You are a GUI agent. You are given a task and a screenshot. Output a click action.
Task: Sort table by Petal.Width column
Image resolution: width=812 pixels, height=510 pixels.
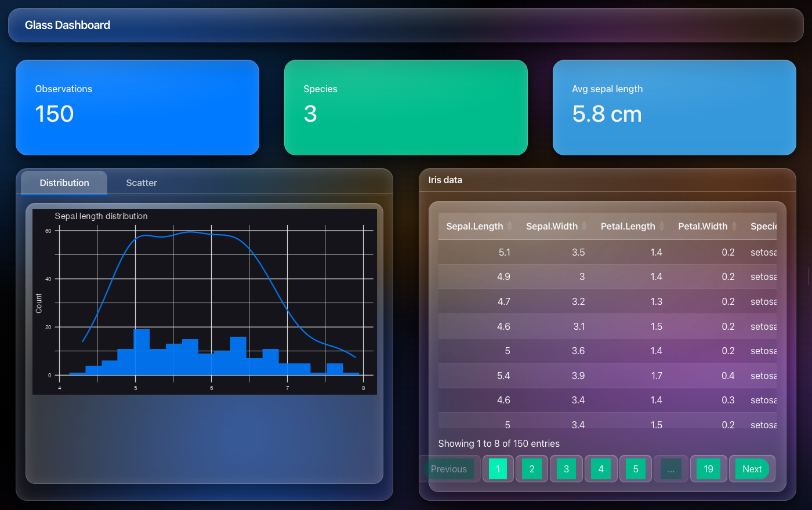click(706, 226)
